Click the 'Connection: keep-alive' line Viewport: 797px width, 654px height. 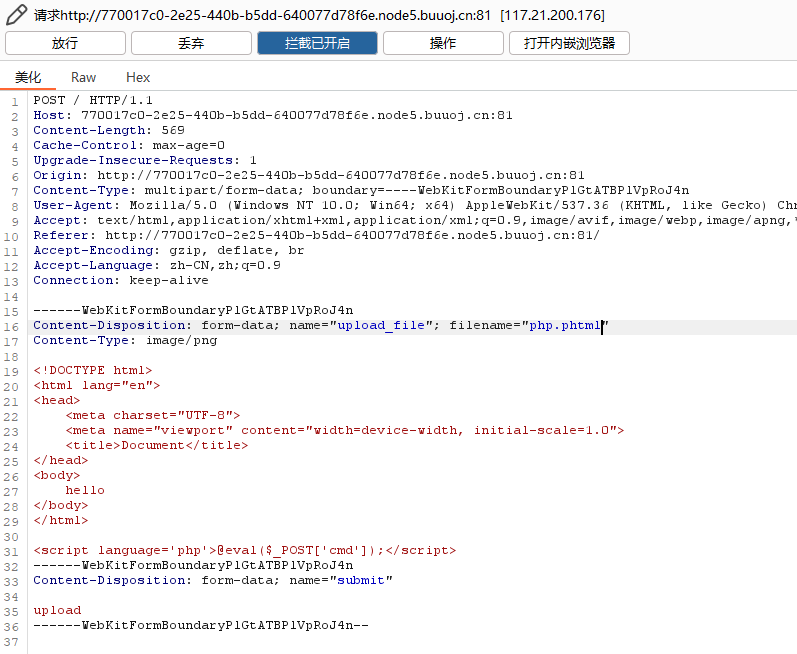click(x=121, y=280)
